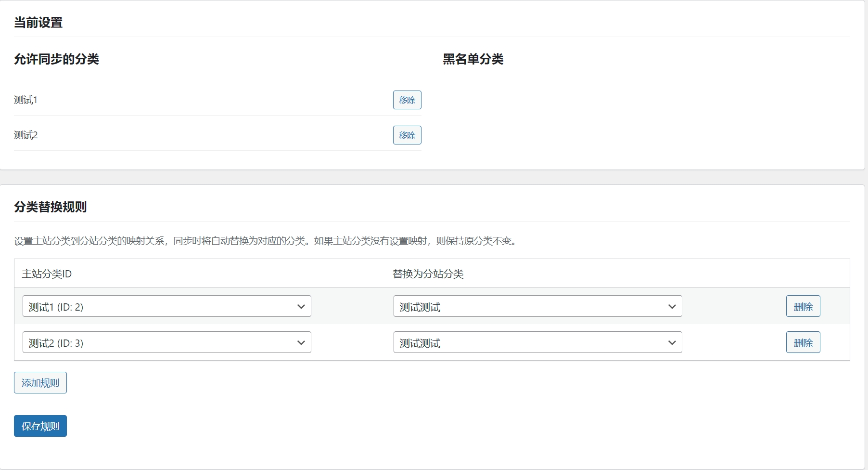Select the 测试2 entry in allowed list

[26, 135]
